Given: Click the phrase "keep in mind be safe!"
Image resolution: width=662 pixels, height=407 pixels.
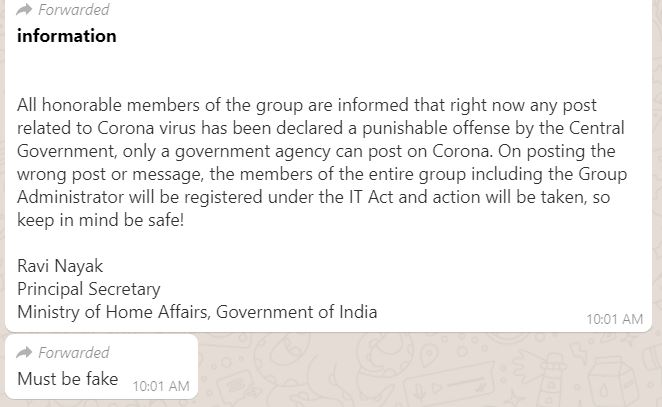Looking at the screenshot, I should [x=99, y=219].
